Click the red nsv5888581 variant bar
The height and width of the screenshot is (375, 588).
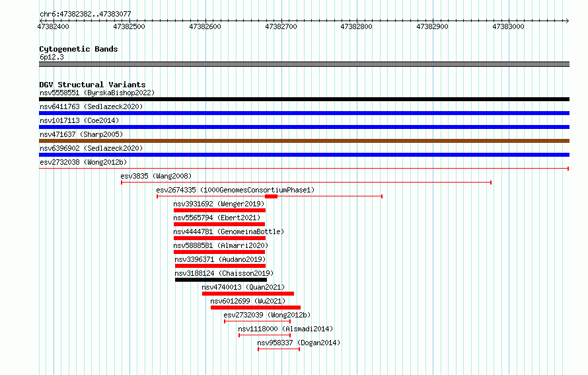pyautogui.click(x=219, y=252)
